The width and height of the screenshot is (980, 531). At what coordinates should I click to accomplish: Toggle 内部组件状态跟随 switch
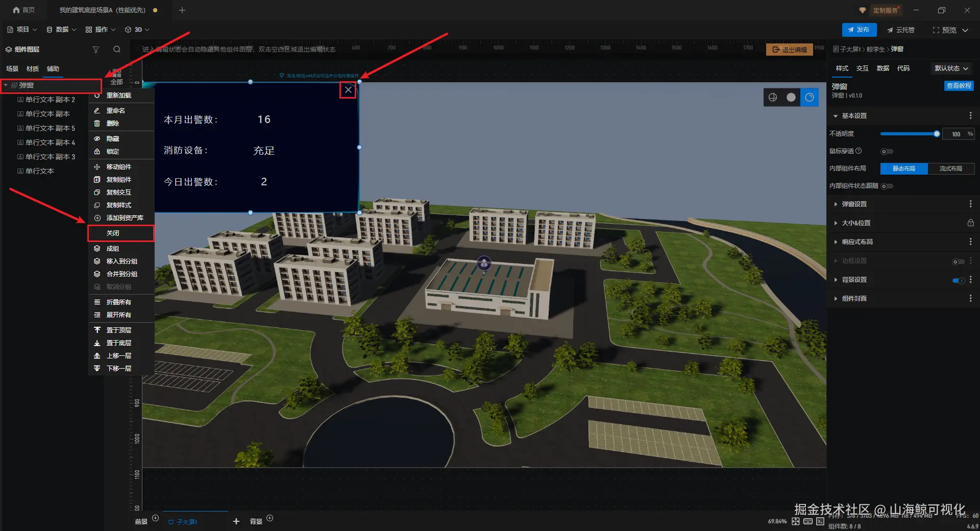887,186
